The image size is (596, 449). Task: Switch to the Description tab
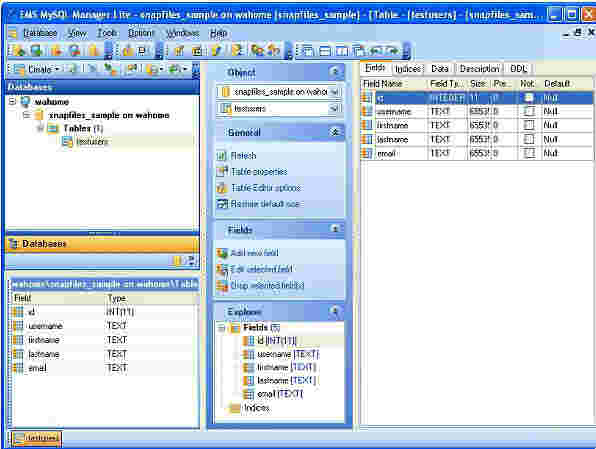[479, 69]
